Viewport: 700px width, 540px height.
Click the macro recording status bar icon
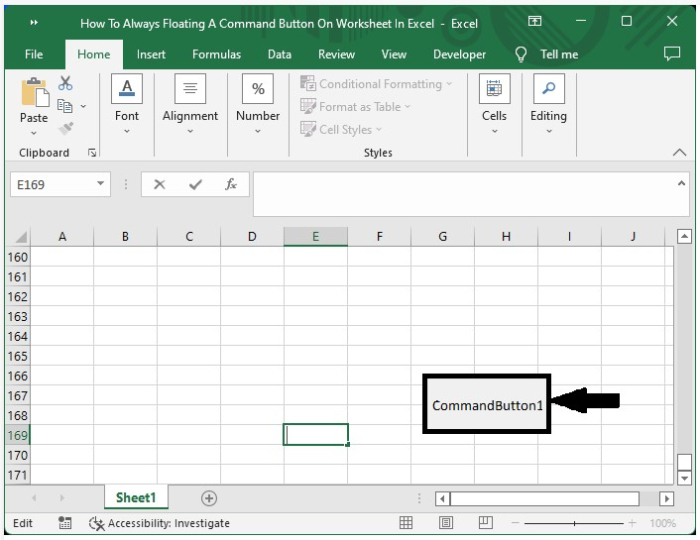65,523
